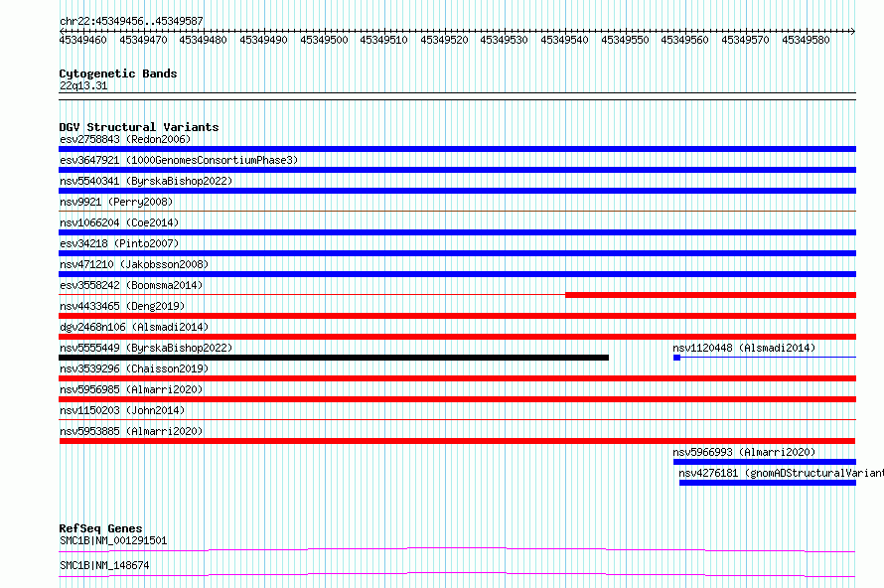Click ruler position 45349540
The height and width of the screenshot is (588, 884).
point(564,40)
